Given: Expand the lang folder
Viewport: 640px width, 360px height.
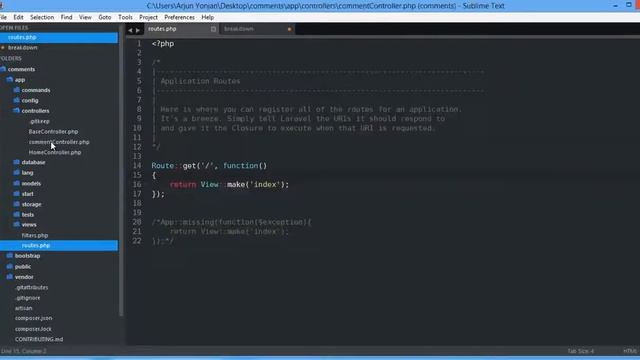Looking at the screenshot, I should click(27, 172).
